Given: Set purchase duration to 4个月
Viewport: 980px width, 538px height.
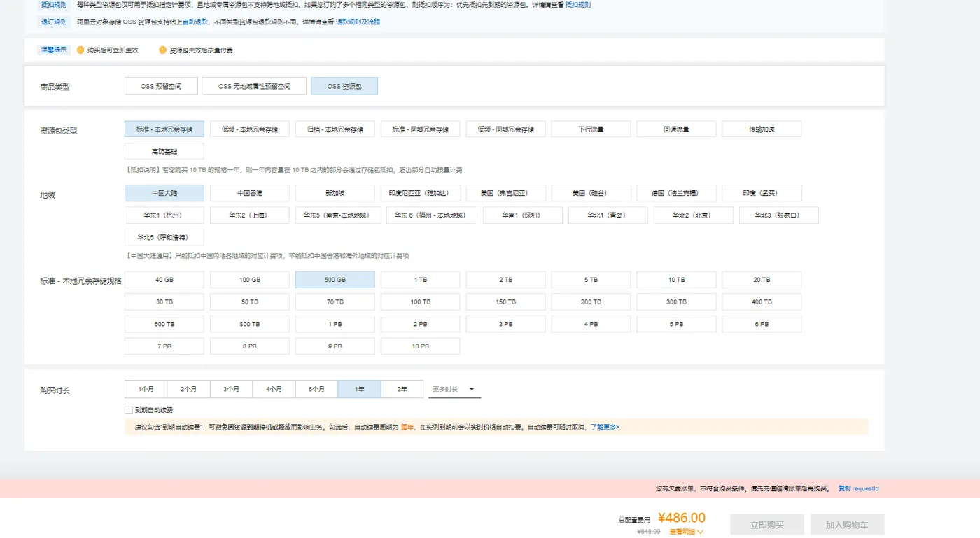Looking at the screenshot, I should pos(274,389).
